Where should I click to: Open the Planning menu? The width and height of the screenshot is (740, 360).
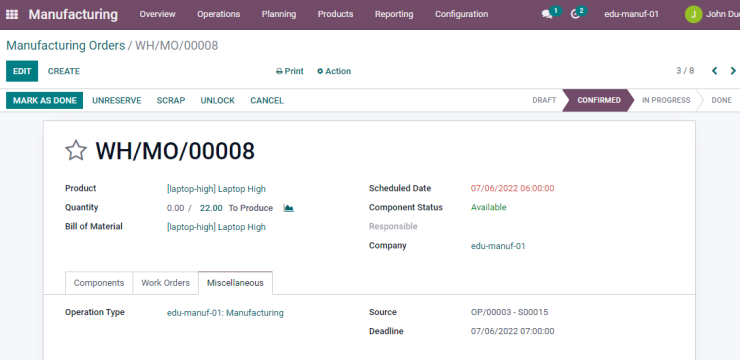click(279, 14)
